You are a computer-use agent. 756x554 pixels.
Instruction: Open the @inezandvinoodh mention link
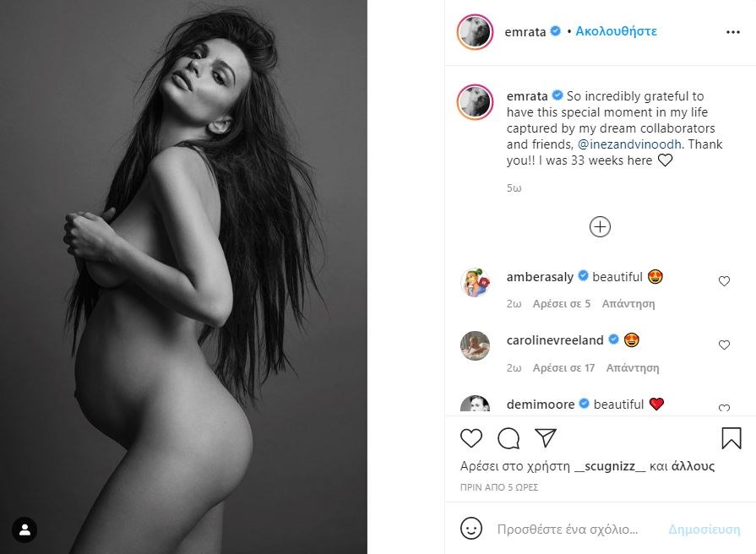pyautogui.click(x=629, y=144)
